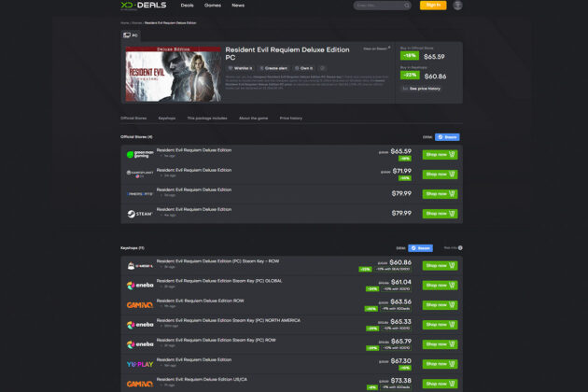The height and width of the screenshot is (392, 588).
Task: Click the coupon code badge under $61.04
Action: pyautogui.click(x=397, y=288)
